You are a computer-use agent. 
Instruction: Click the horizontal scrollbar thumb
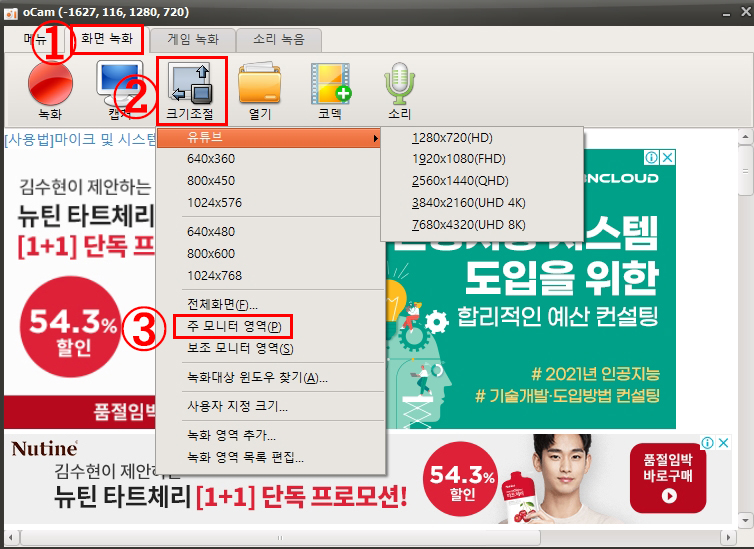pos(280,537)
